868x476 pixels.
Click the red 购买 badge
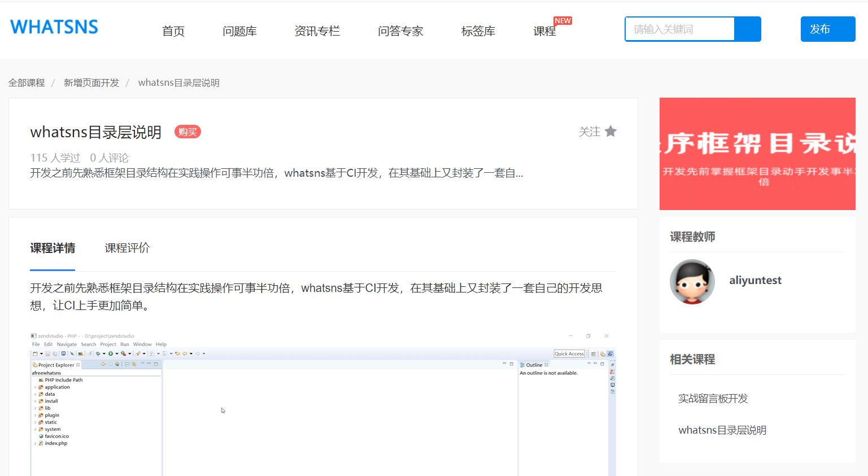[187, 132]
